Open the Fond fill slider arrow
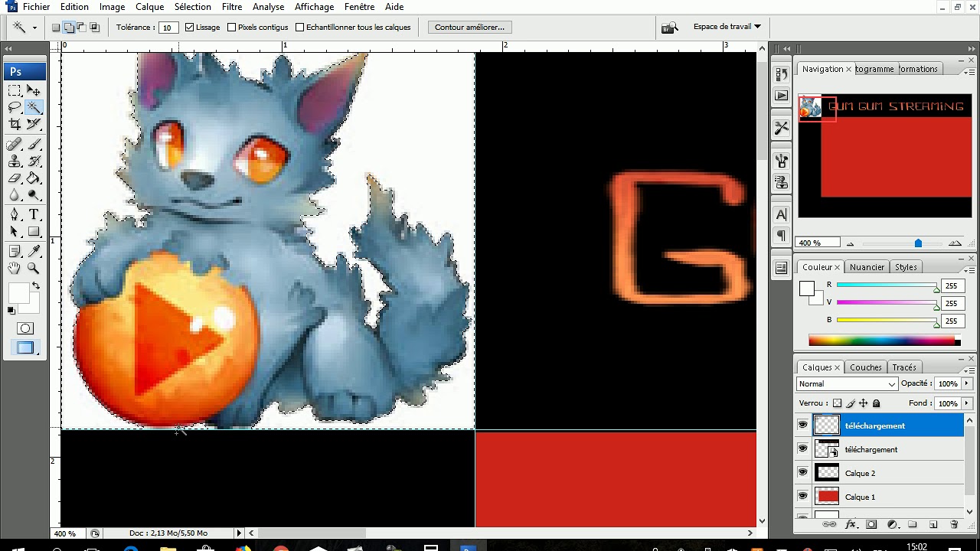Image resolution: width=980 pixels, height=551 pixels. [x=967, y=403]
